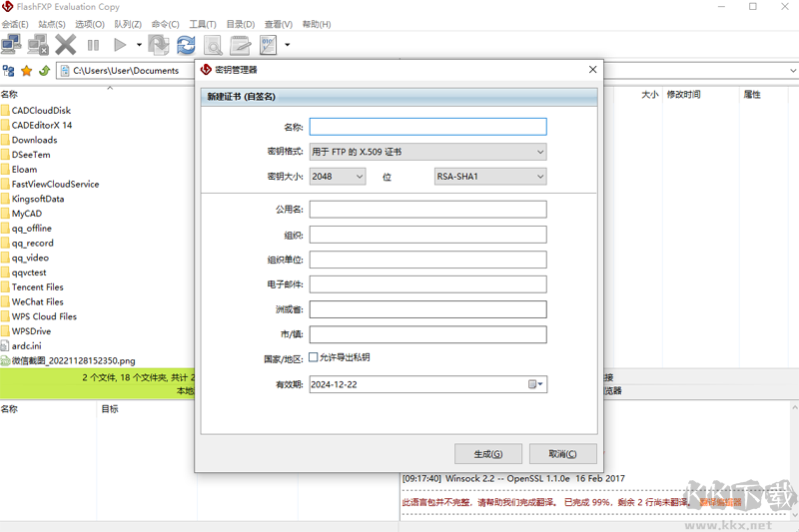
Task: Click the 洲或省 input field
Action: coord(428,309)
